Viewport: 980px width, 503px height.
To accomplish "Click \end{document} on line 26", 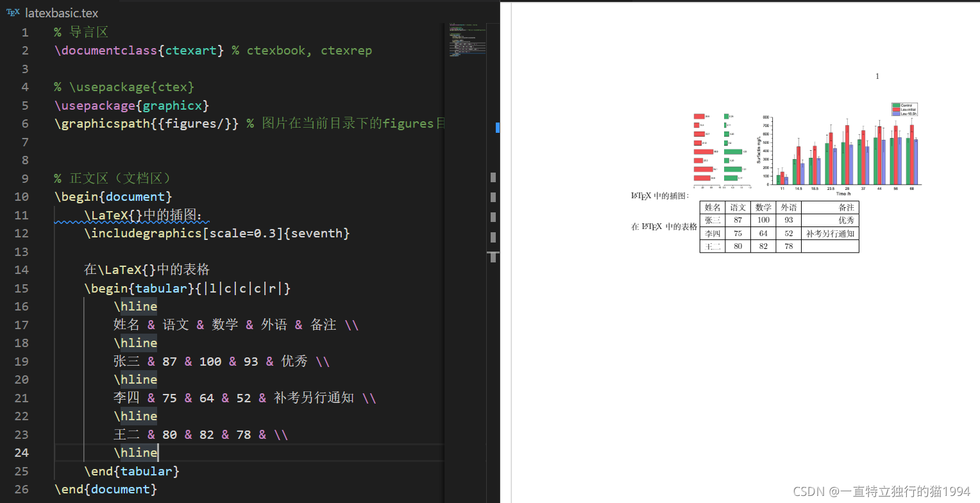I will point(106,490).
